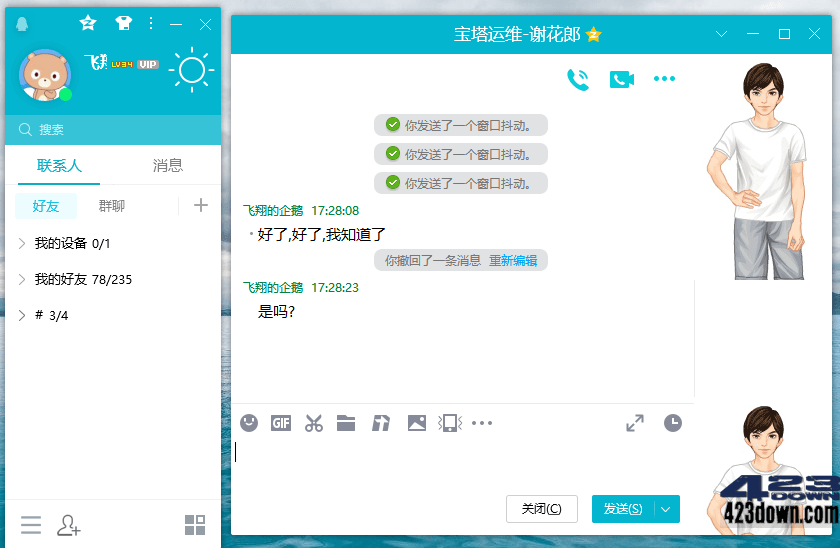Open message history clock icon
The image size is (840, 548).
(x=673, y=423)
